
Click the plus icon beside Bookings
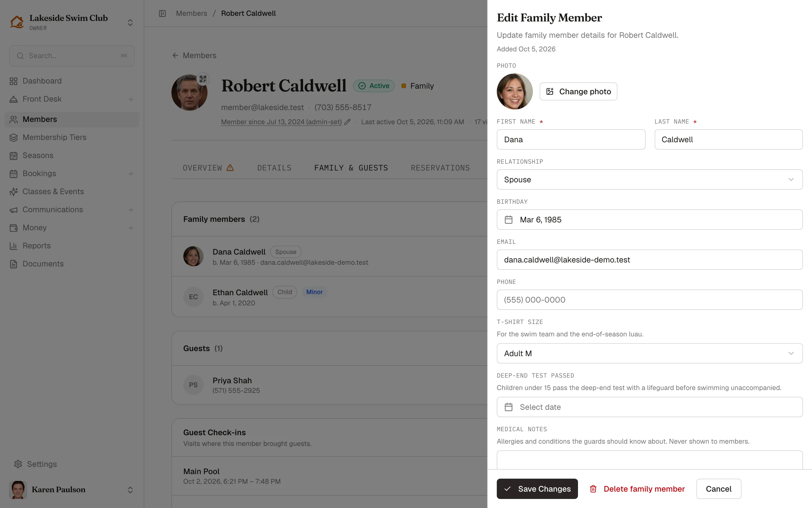131,174
